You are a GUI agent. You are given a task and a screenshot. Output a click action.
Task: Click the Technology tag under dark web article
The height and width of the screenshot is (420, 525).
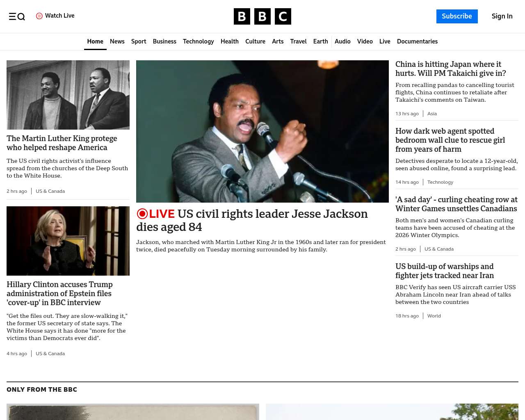coord(440,182)
